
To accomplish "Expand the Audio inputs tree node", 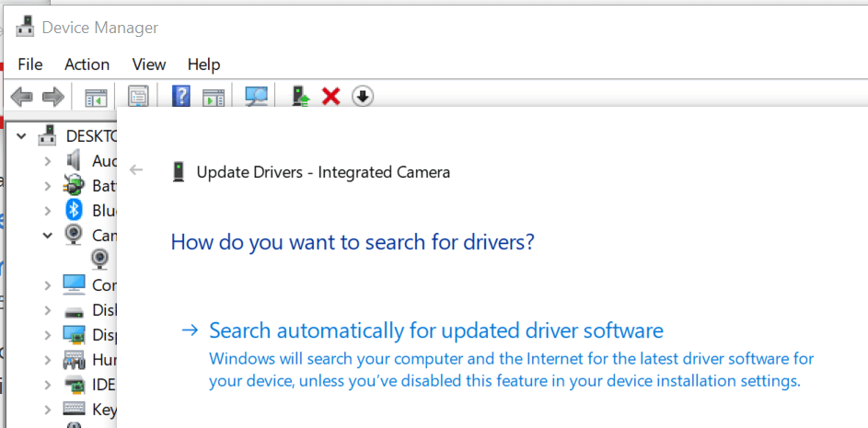I will [x=47, y=161].
